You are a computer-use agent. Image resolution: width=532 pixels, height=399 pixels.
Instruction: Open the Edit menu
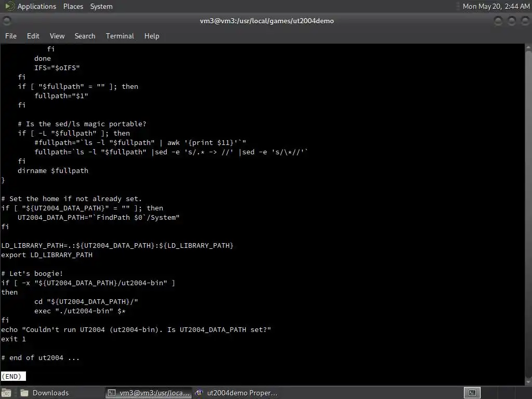[x=33, y=36]
